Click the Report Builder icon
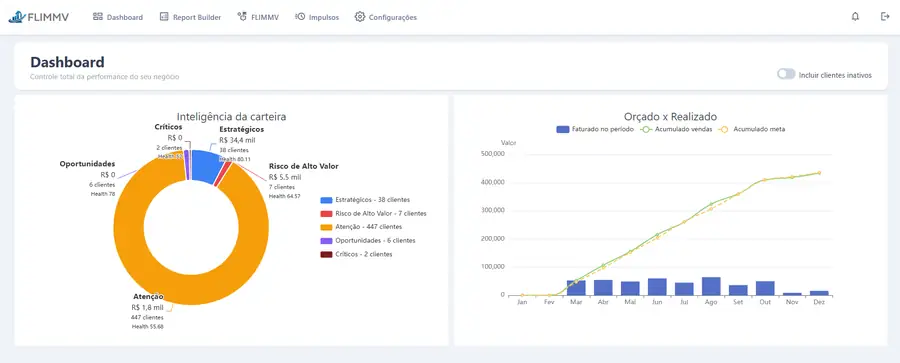Screen dimensions: 900x363 [164, 17]
